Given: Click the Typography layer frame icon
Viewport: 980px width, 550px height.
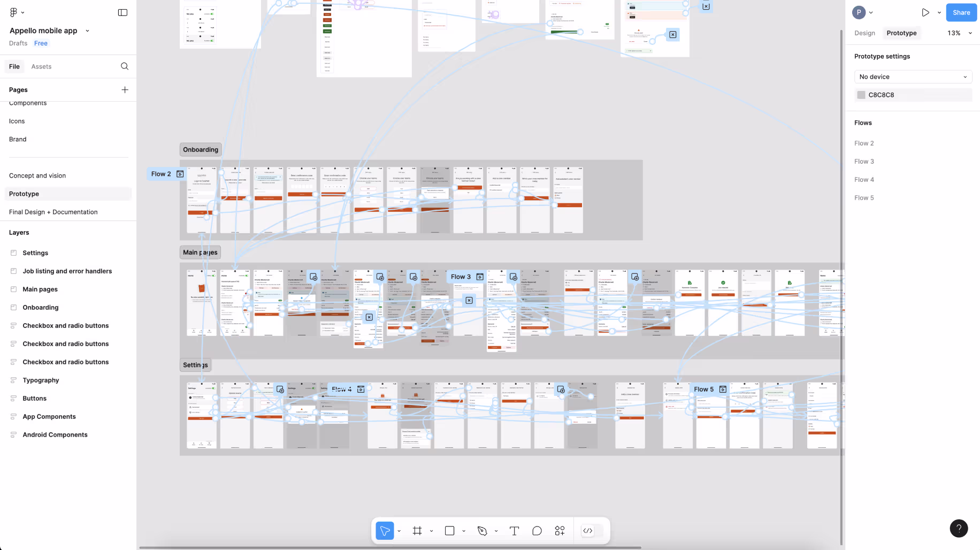Looking at the screenshot, I should [14, 380].
